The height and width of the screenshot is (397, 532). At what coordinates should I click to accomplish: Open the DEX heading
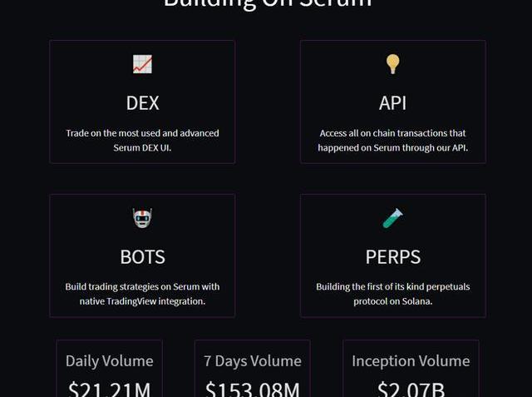coord(142,103)
